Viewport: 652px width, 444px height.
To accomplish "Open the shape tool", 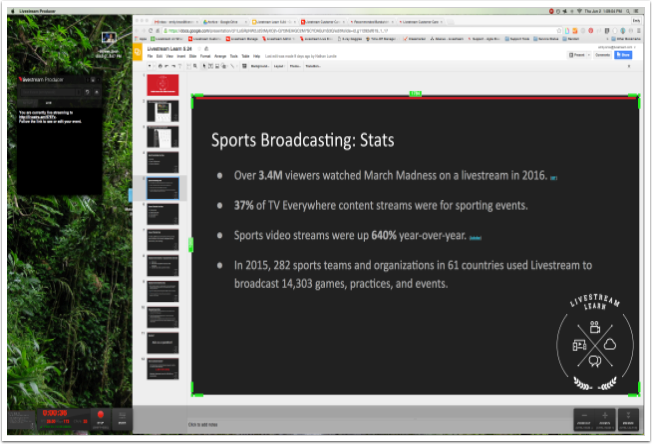I will pos(224,66).
